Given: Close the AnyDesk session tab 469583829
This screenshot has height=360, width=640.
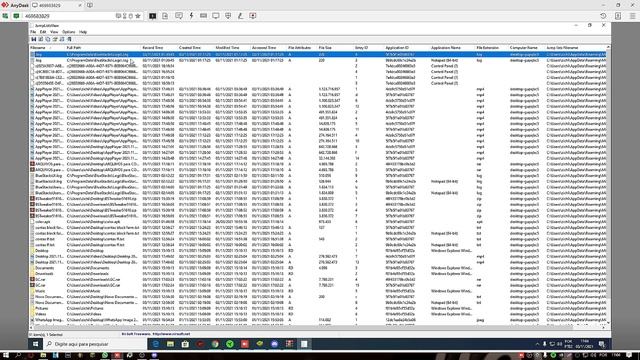Looking at the screenshot, I should coord(80,5).
